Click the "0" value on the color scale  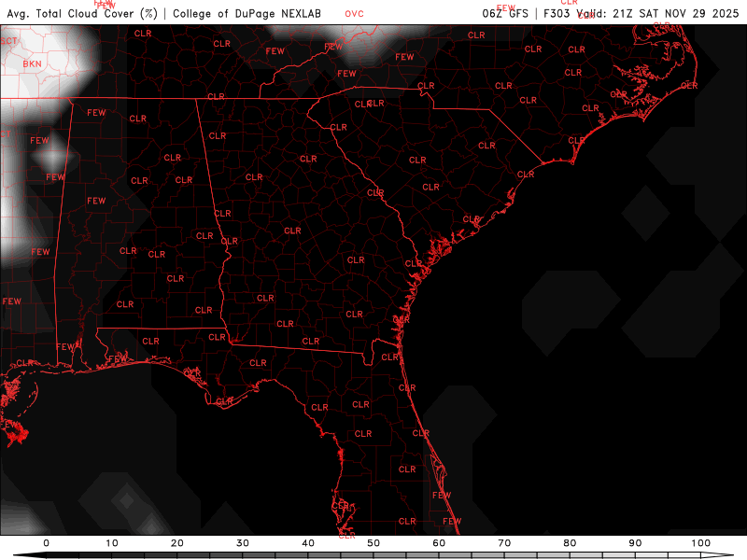46,543
